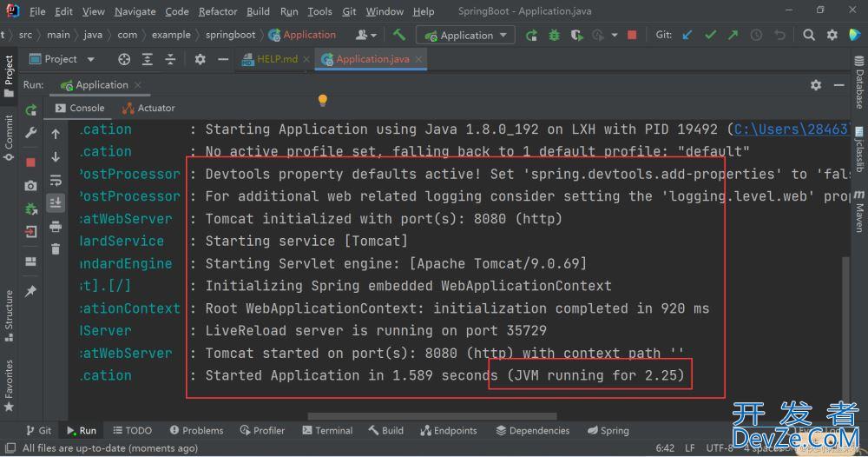Image resolution: width=868 pixels, height=457 pixels.
Task: Collapse all in Project toolbar
Action: tap(170, 59)
